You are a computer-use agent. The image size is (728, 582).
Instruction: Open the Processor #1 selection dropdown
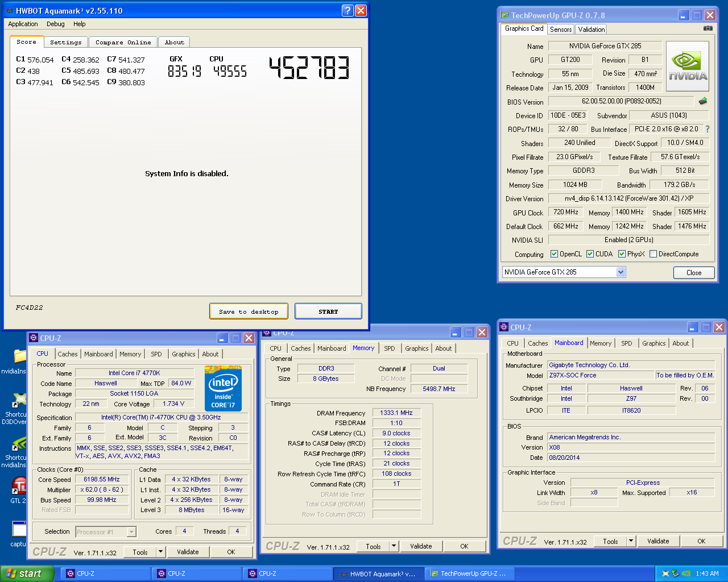pyautogui.click(x=131, y=532)
